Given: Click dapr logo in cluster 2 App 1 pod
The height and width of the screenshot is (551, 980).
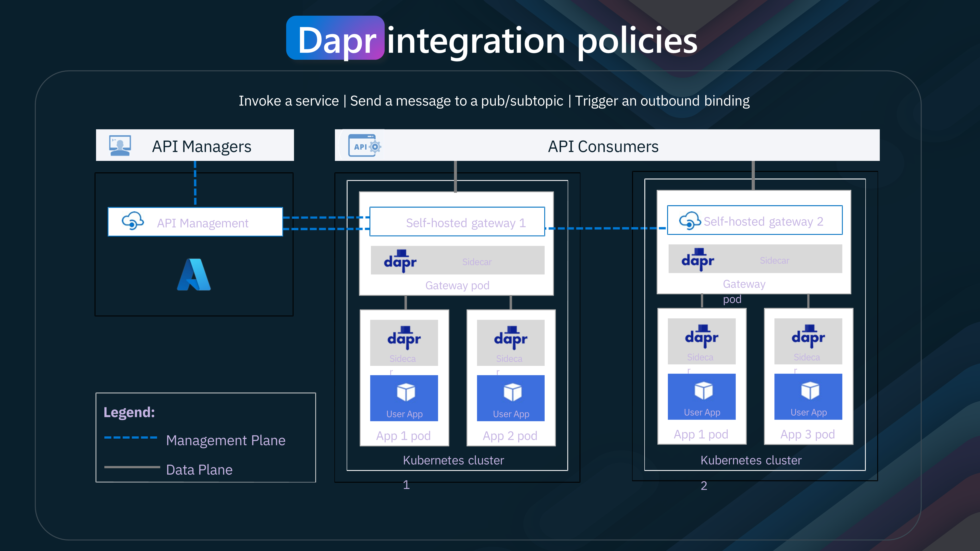Looking at the screenshot, I should (701, 336).
